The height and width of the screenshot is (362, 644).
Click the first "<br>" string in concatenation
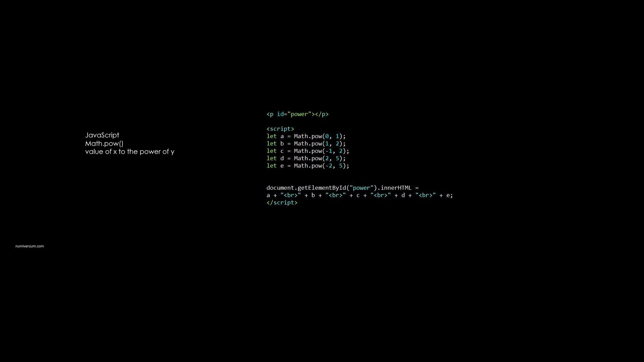291,195
